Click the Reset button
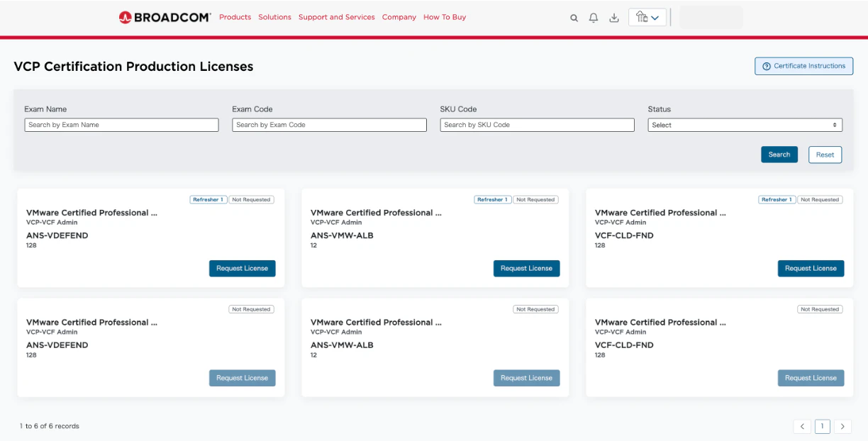 (x=825, y=155)
